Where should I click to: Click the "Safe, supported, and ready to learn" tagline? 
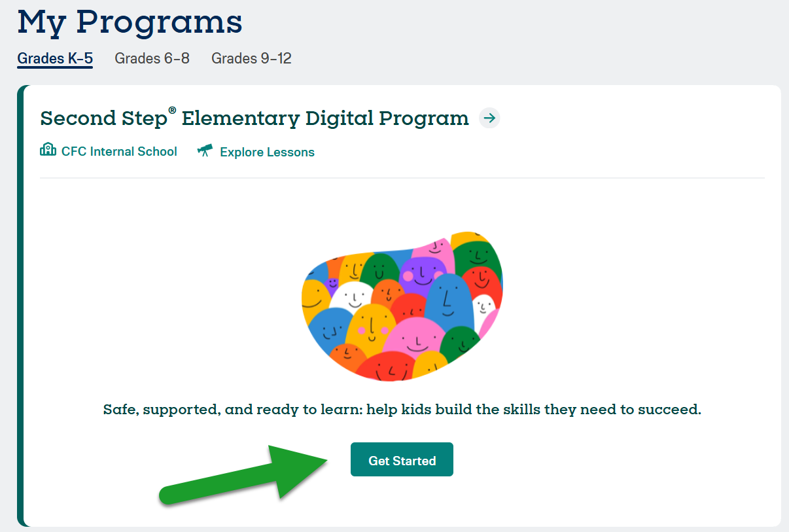[x=402, y=410]
